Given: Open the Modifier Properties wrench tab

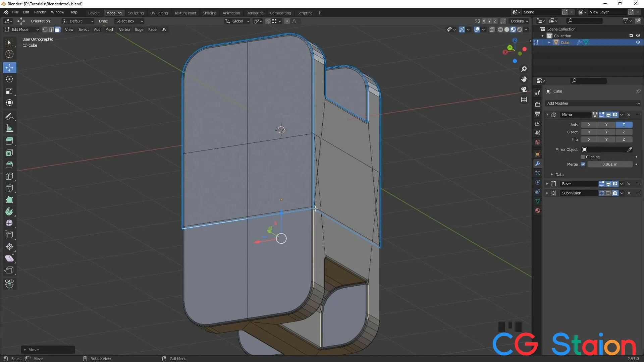Looking at the screenshot, I should pyautogui.click(x=537, y=164).
